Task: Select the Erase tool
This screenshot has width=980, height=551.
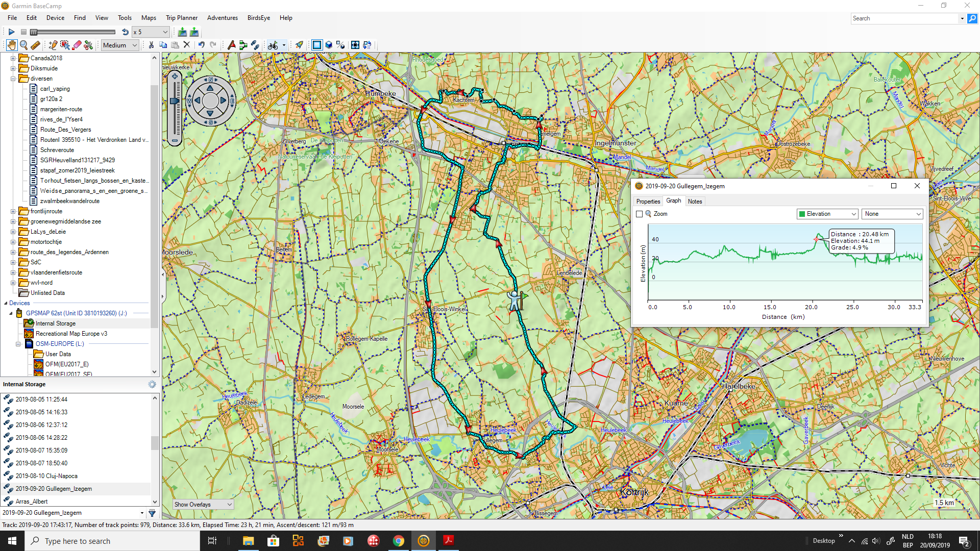Action: (77, 45)
